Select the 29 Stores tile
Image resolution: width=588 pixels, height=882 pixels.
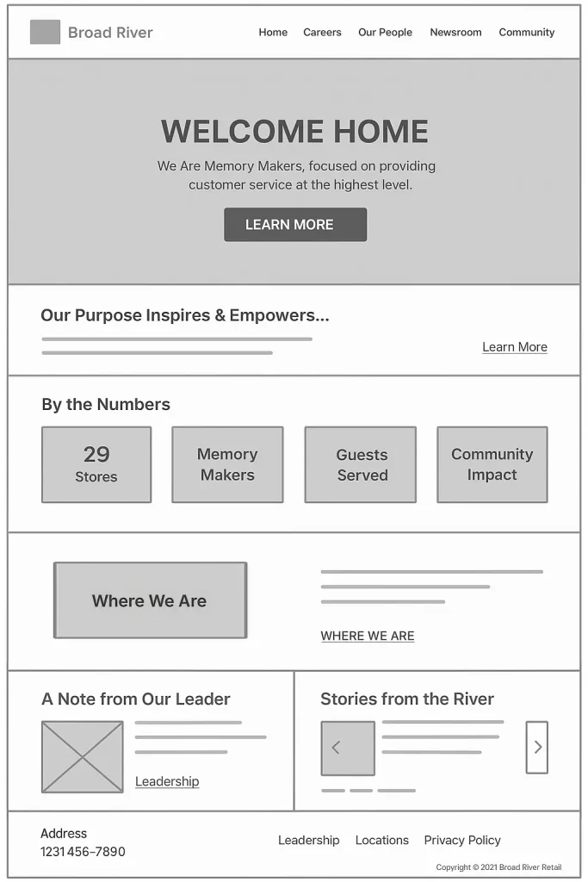point(96,464)
